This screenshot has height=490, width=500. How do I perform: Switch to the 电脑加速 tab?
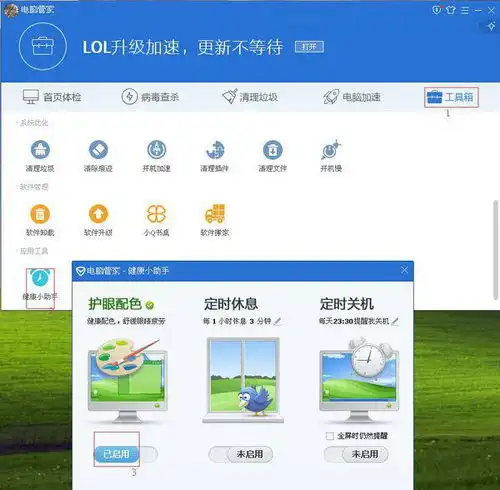pos(352,97)
